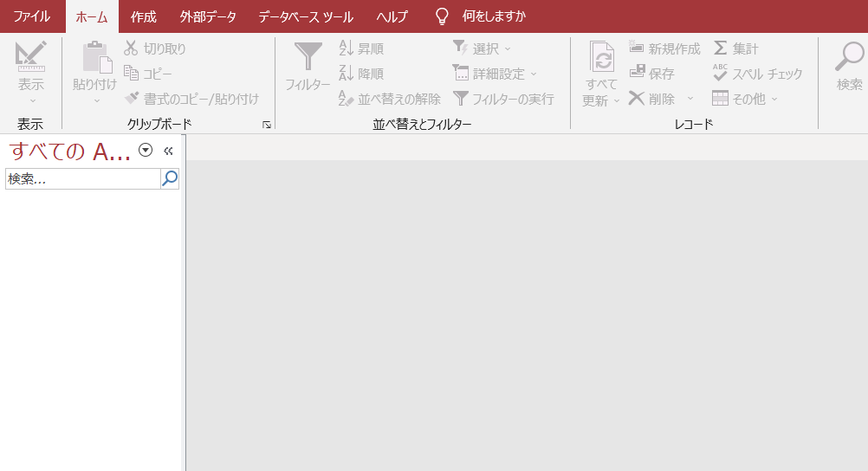The height and width of the screenshot is (471, 868).
Task: Click the 新規作成 record icon
Action: coord(637,48)
